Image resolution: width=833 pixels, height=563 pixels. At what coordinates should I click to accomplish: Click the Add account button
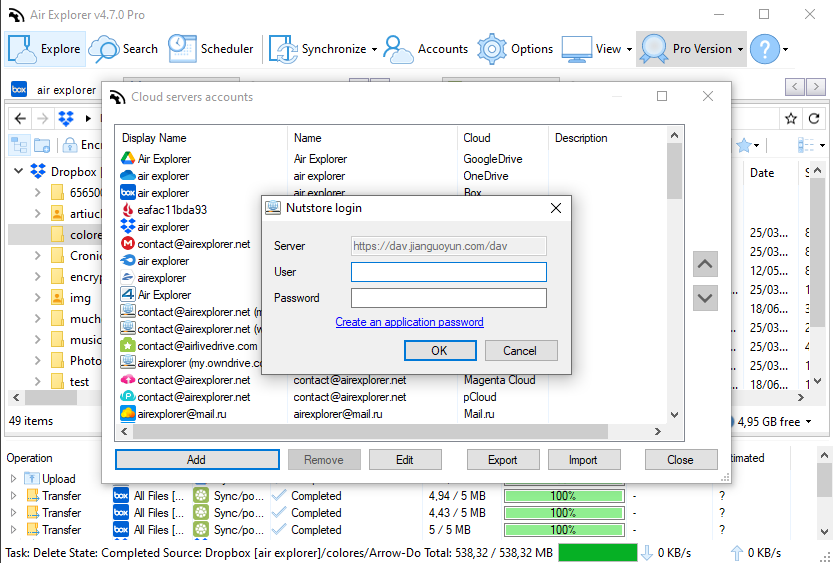(197, 459)
